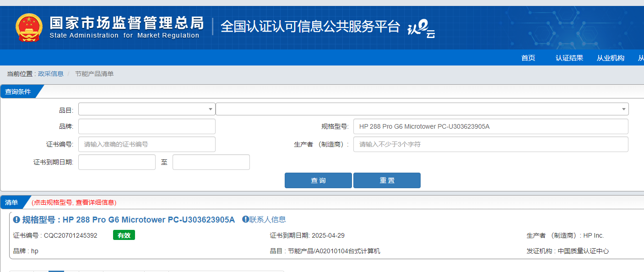Click the 查询 search button
The image size is (644, 272).
click(x=318, y=180)
